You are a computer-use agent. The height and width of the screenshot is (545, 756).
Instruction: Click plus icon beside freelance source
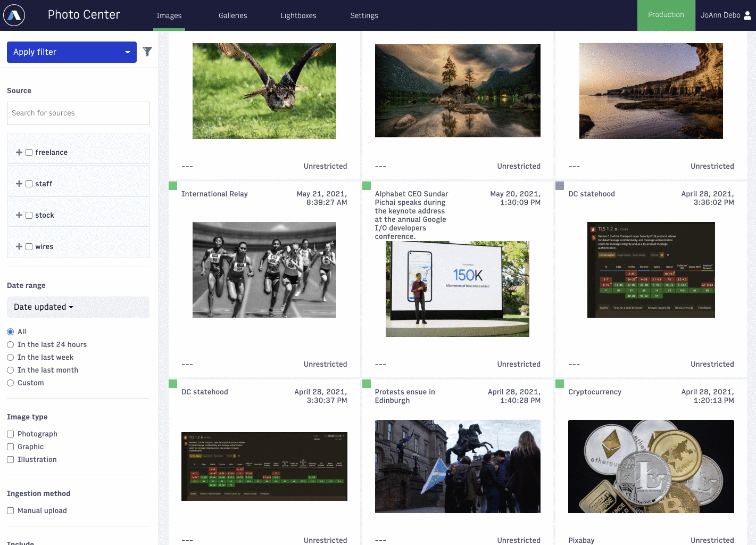pos(19,152)
